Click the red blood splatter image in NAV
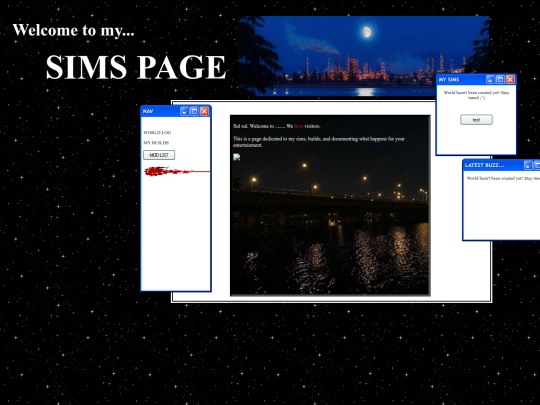 177,171
